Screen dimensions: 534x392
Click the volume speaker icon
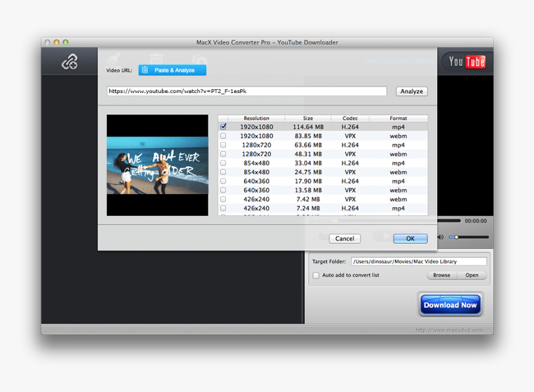[441, 237]
